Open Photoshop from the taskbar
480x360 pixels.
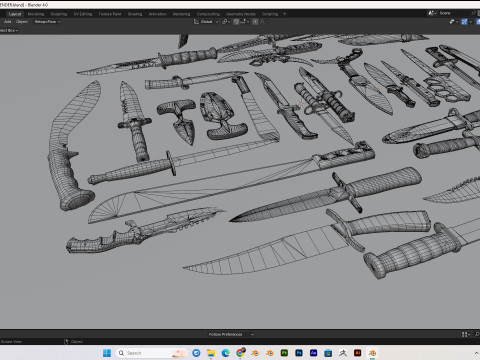click(299, 353)
